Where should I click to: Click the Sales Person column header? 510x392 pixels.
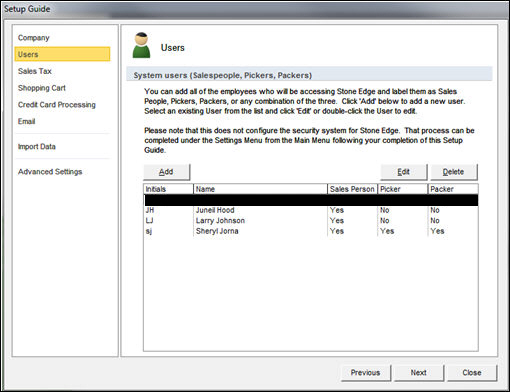pos(352,189)
